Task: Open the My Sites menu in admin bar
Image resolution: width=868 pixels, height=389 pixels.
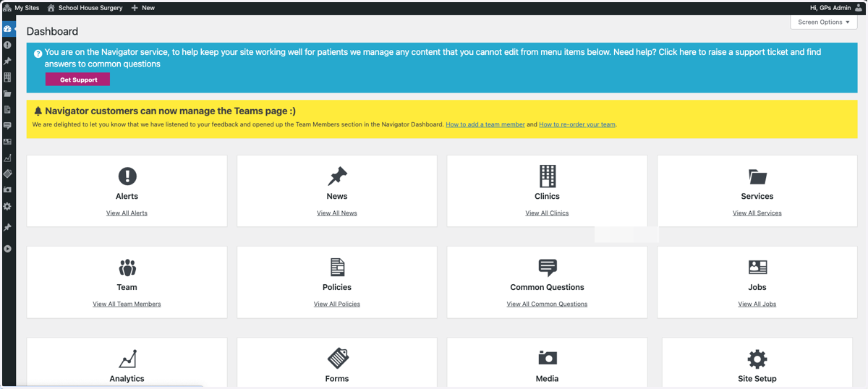Action: (x=21, y=7)
